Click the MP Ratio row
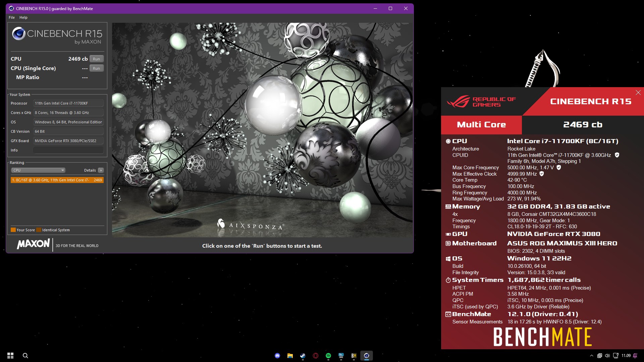644x362 pixels. click(x=52, y=77)
